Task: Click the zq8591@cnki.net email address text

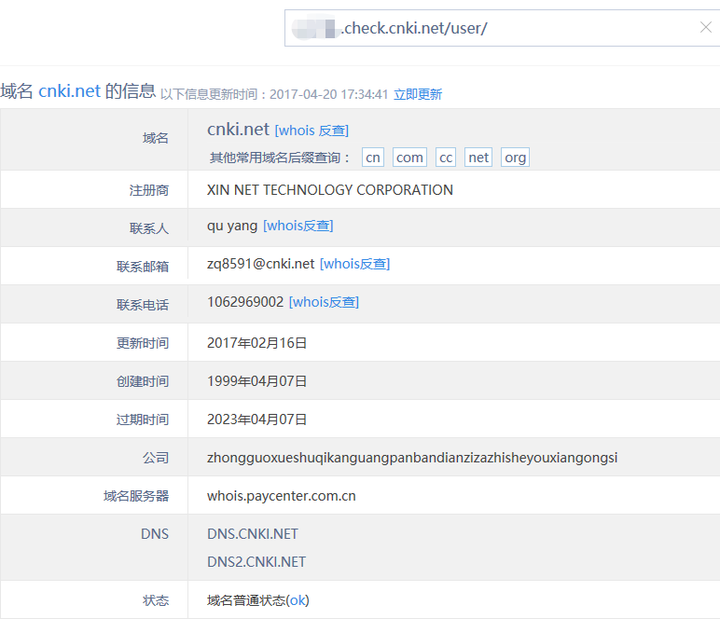Action: point(261,264)
